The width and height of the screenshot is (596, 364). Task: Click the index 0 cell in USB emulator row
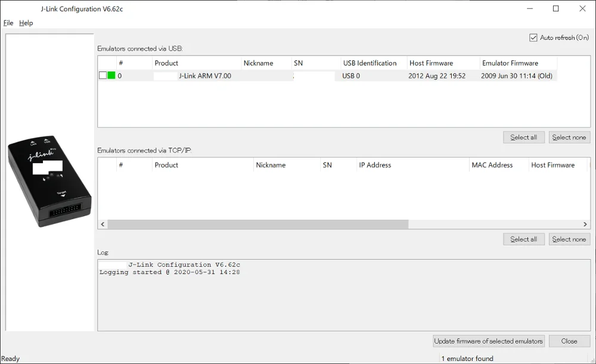120,76
